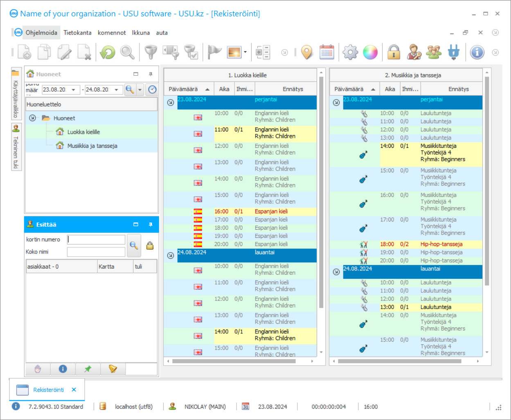Select 18:00 Hip-hop-tansseja row

406,244
